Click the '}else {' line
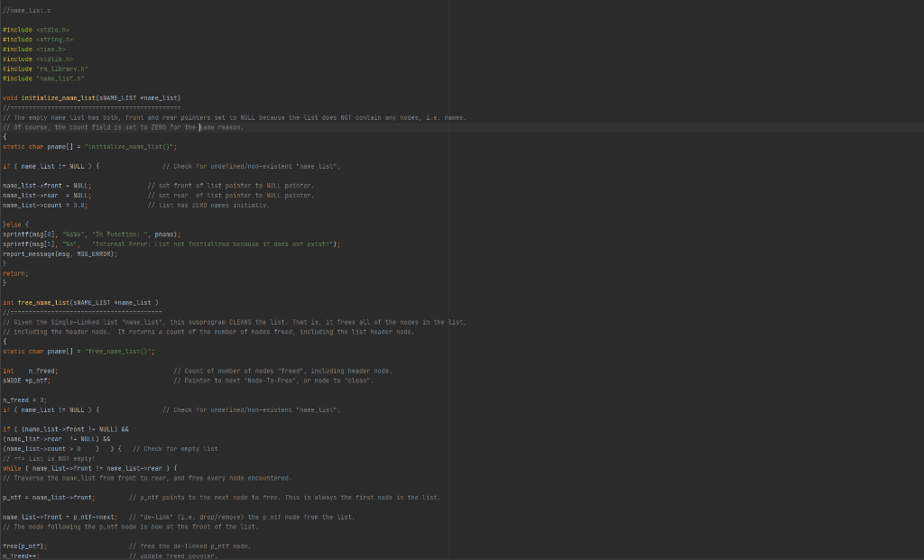This screenshot has height=560, width=924. tap(15, 225)
